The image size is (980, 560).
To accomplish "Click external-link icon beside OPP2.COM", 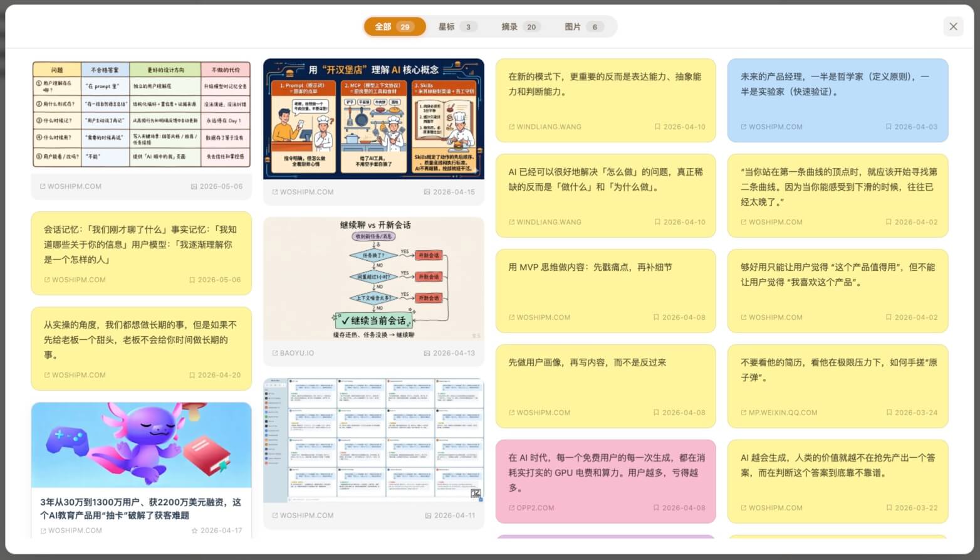I will pos(512,508).
